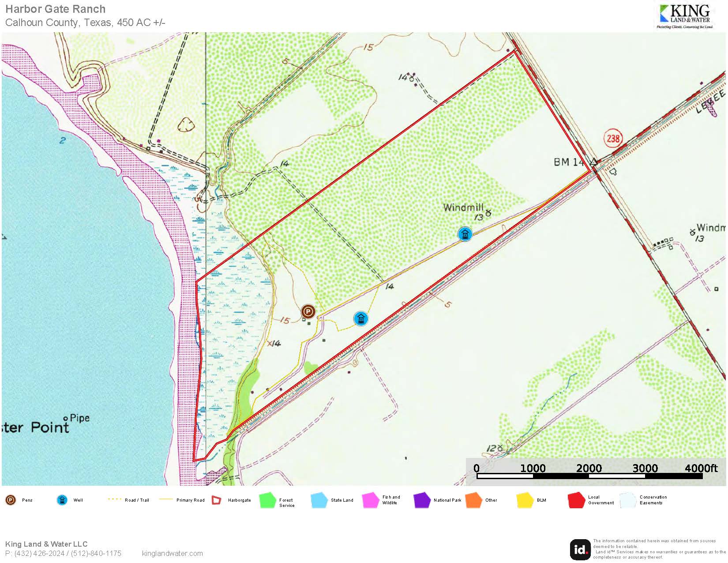The width and height of the screenshot is (728, 563).
Task: Click the Harbor Gate Ranch title
Action: [x=56, y=9]
